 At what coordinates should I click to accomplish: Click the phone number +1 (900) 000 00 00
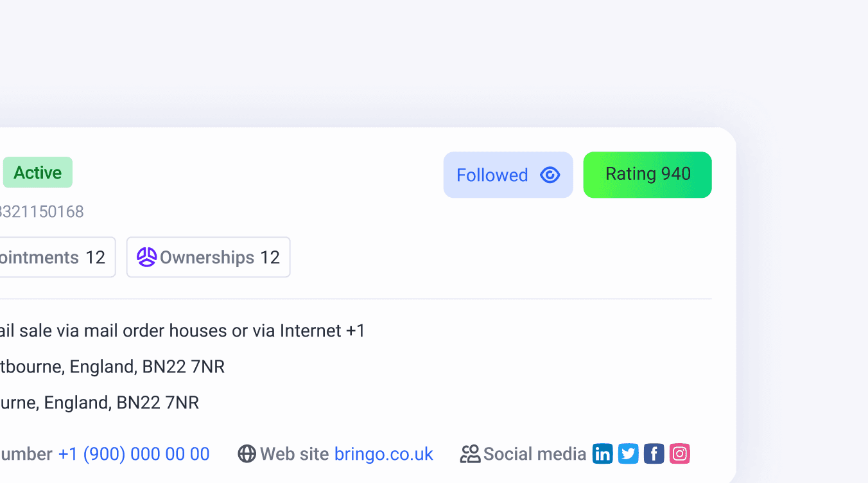(134, 454)
